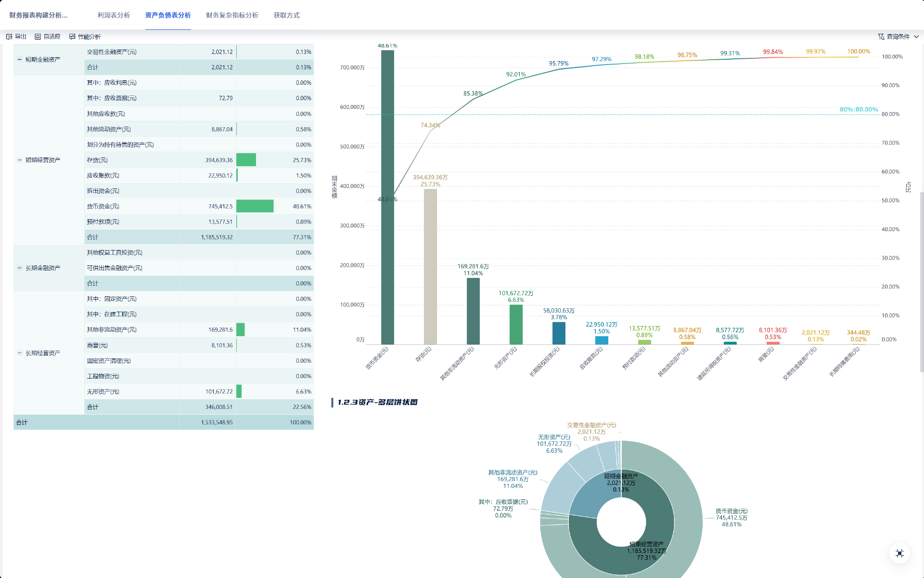Click floating fullscreen icon at bottom right
Screen dimensions: 924x578
point(899,553)
